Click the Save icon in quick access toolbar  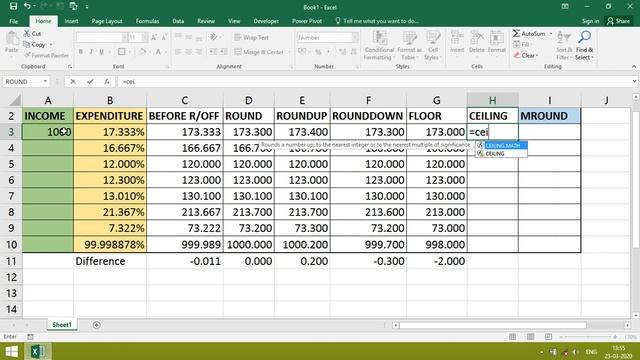click(13, 6)
